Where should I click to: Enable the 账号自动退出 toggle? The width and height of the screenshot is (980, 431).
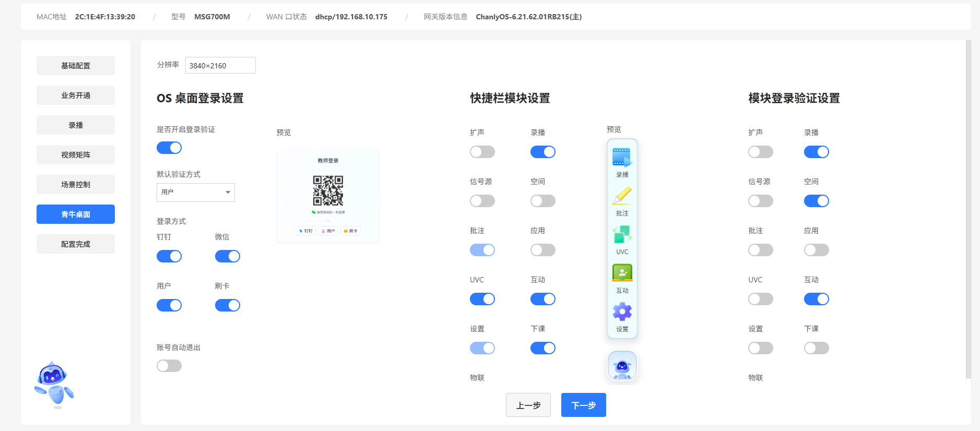(169, 366)
